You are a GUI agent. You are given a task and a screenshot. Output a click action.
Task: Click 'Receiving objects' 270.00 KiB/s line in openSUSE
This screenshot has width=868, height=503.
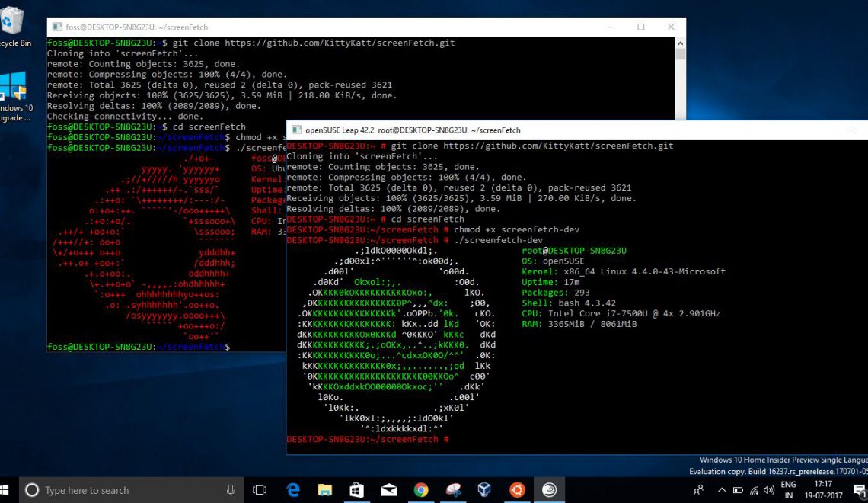click(461, 198)
